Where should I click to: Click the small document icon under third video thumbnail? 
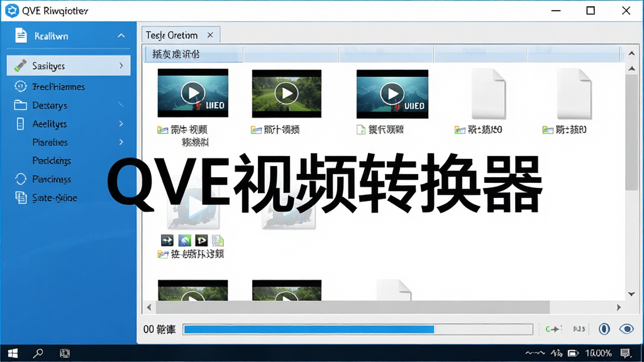tap(360, 129)
